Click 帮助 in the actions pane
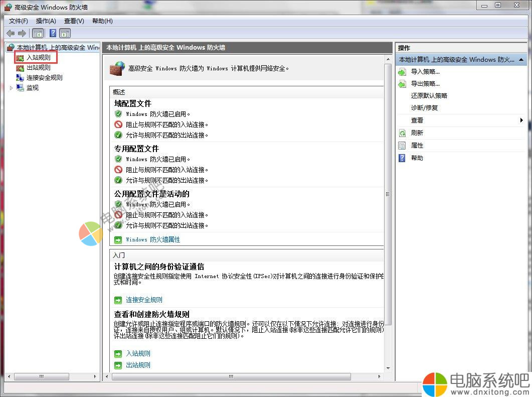Image resolution: width=532 pixels, height=397 pixels. coord(417,158)
